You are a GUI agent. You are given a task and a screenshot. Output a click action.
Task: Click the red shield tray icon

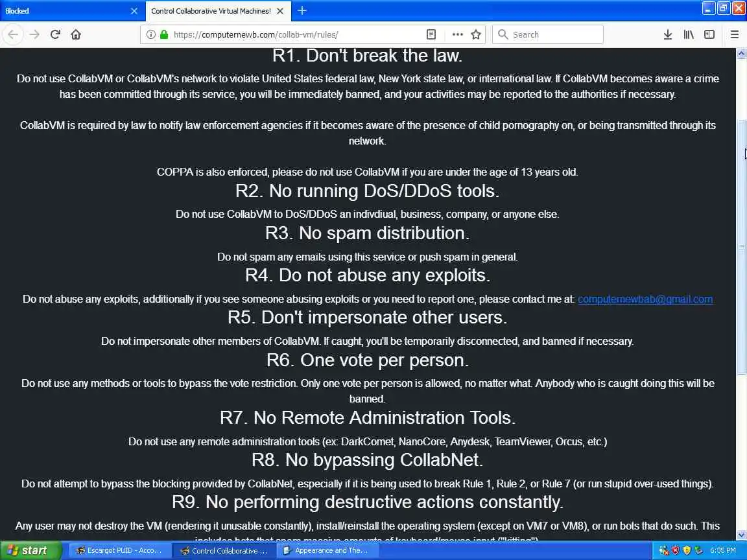tap(675, 550)
